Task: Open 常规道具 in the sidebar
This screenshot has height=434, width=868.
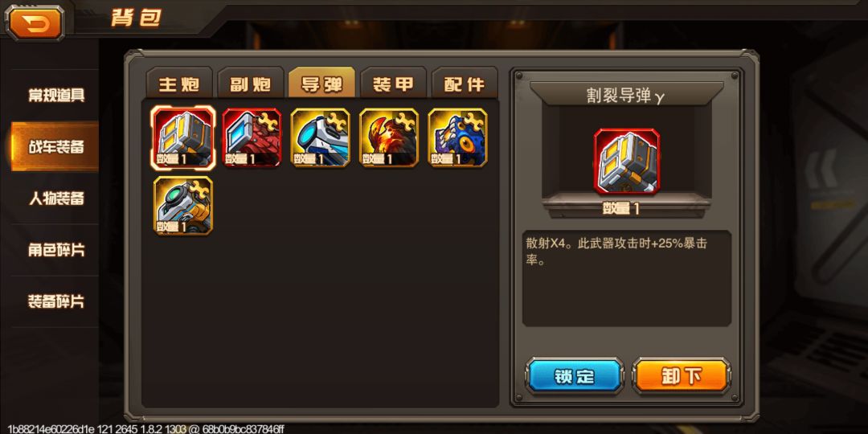Action: tap(56, 95)
